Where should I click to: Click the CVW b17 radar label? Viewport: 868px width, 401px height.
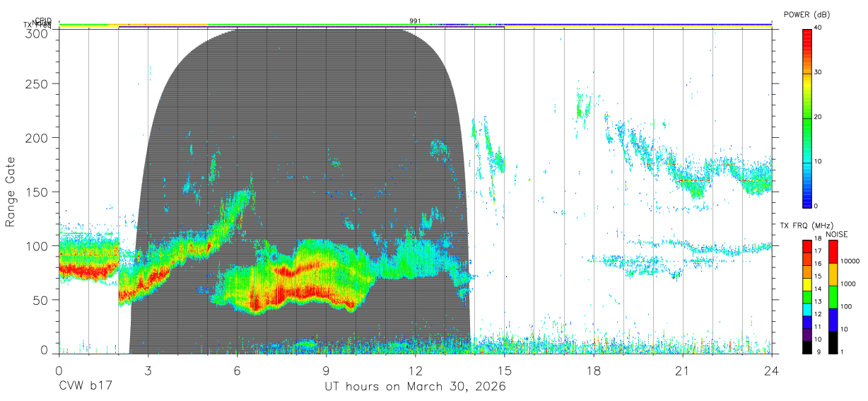86,387
